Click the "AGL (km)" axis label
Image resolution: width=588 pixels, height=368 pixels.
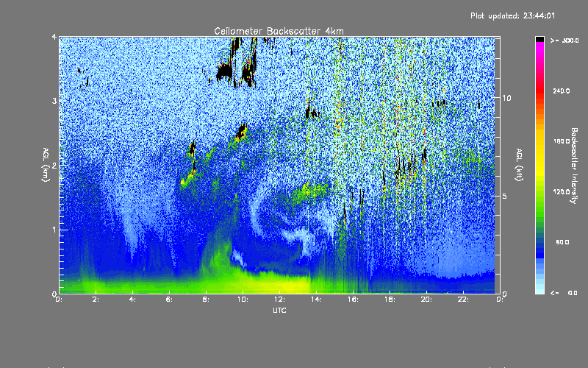tap(46, 164)
